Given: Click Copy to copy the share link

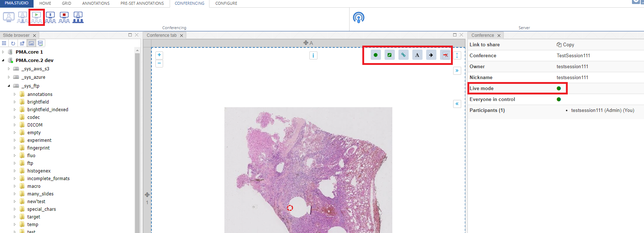Looking at the screenshot, I should [565, 44].
